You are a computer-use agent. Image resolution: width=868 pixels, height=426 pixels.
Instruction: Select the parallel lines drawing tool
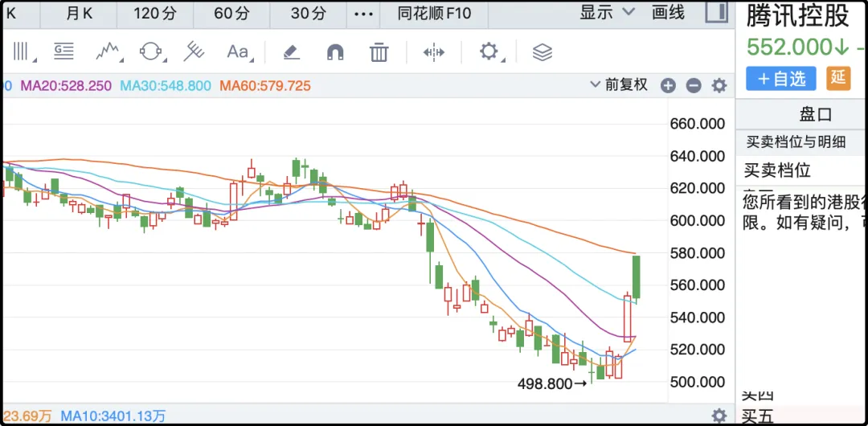(22, 52)
